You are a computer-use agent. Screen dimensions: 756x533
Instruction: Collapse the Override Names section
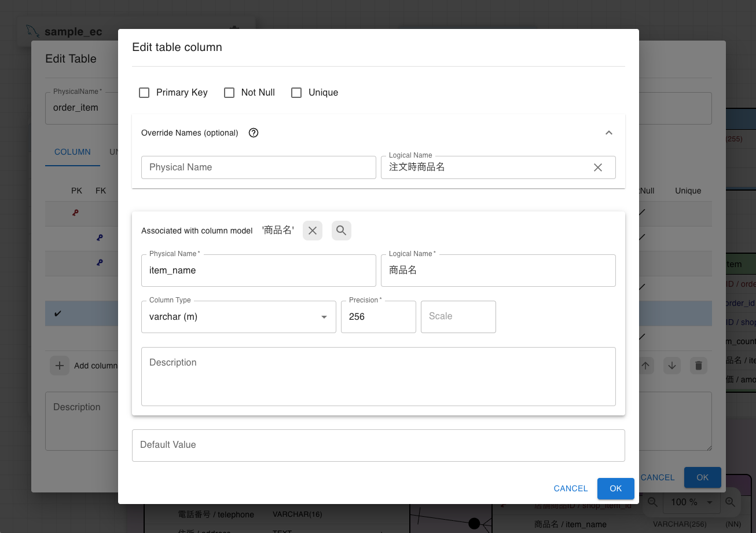609,133
